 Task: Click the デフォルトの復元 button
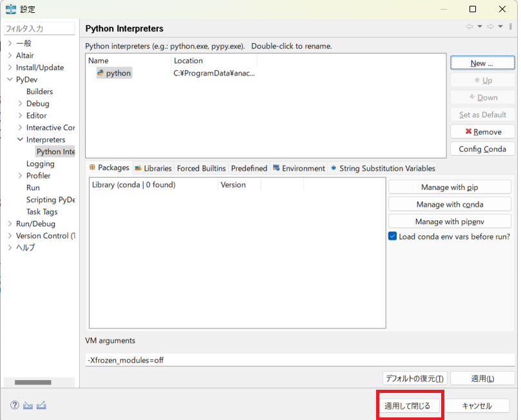(415, 379)
